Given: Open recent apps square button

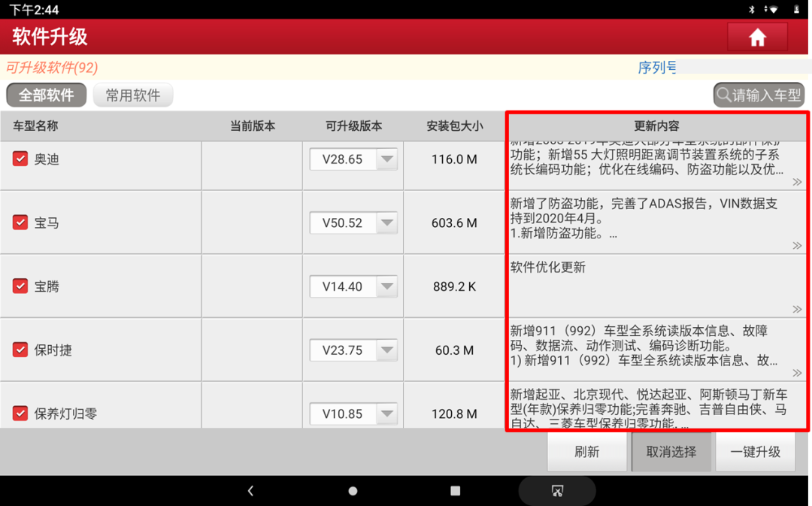Looking at the screenshot, I should [455, 490].
